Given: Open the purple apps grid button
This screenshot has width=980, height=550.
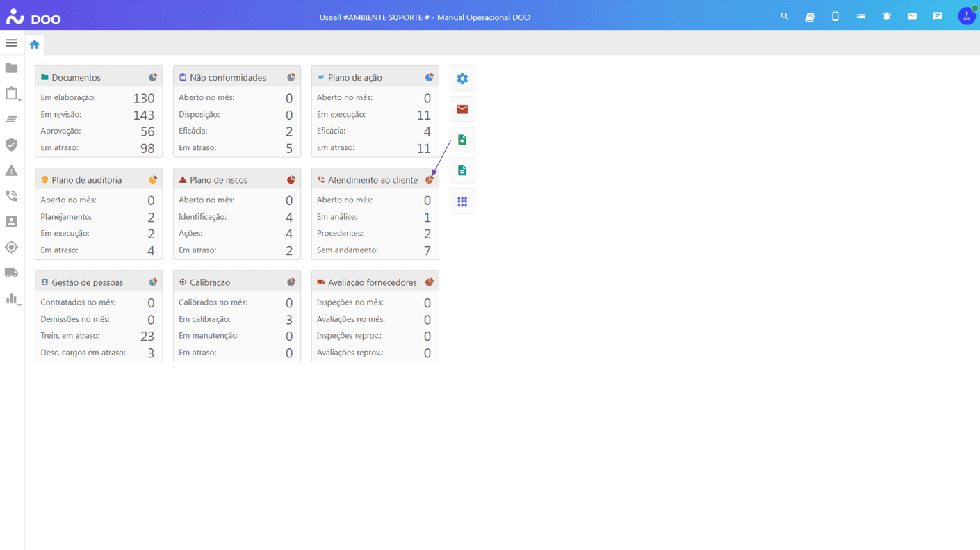Looking at the screenshot, I should pyautogui.click(x=462, y=202).
